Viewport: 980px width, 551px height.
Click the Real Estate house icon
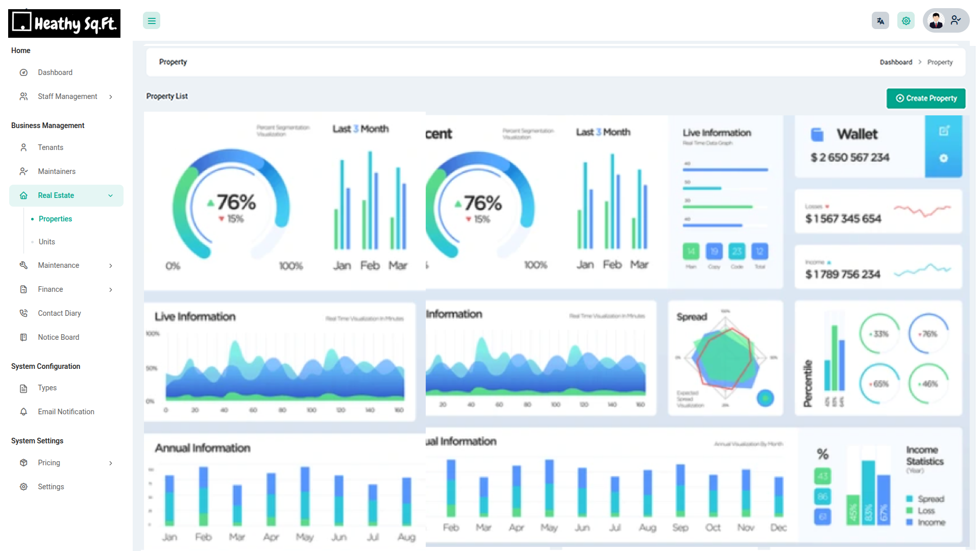point(23,195)
